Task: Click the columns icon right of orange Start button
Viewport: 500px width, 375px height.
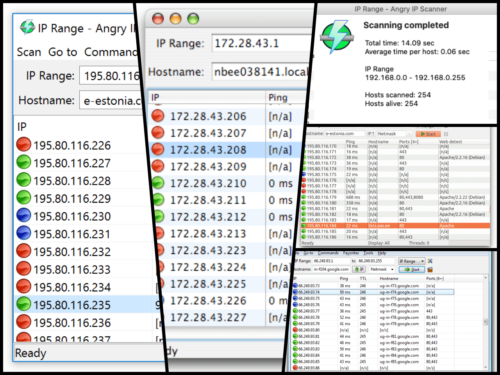Action: pos(446,134)
